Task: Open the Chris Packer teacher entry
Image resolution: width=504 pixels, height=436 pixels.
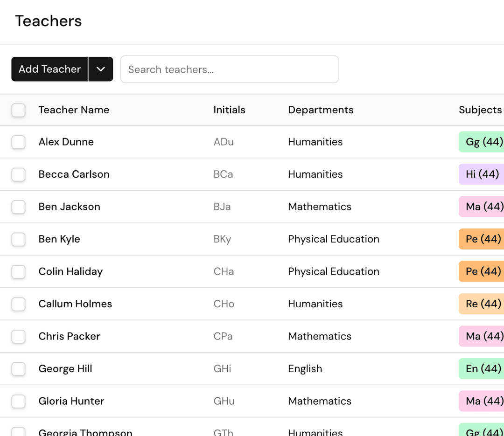Action: click(69, 336)
